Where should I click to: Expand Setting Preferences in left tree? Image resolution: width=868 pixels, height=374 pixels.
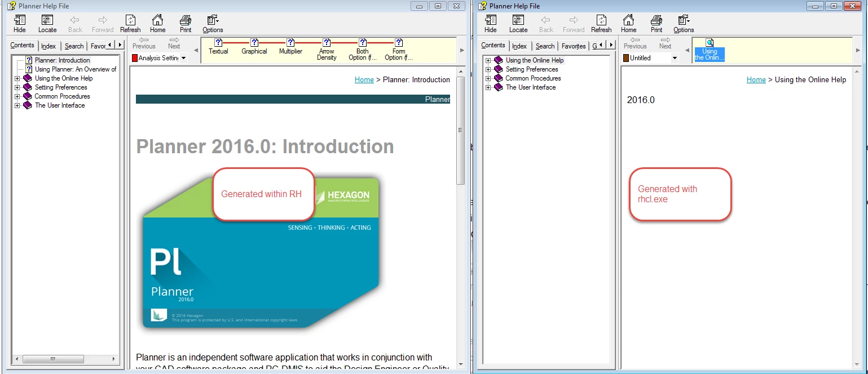[x=17, y=87]
